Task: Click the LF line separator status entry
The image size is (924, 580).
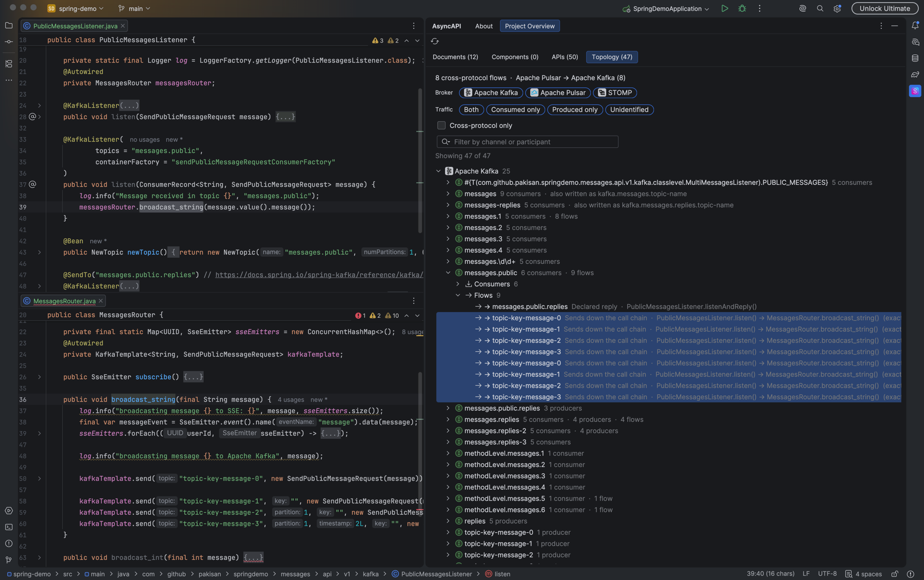Action: coord(806,574)
